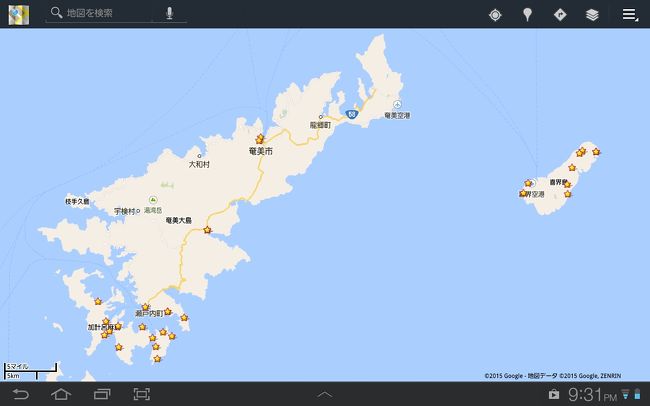Tap the route 58 highway shield
Viewport: 650px width, 406px height.
(x=352, y=114)
